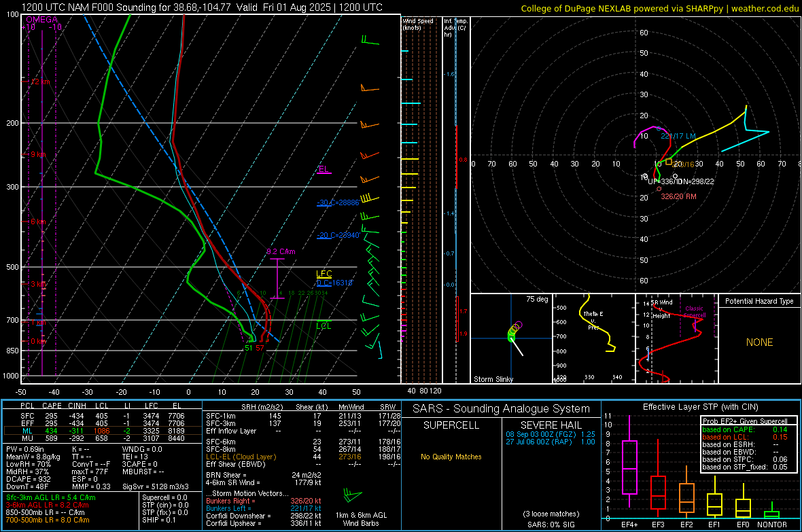
Task: Click the SFC-1km kinematics row label
Action: [221, 416]
